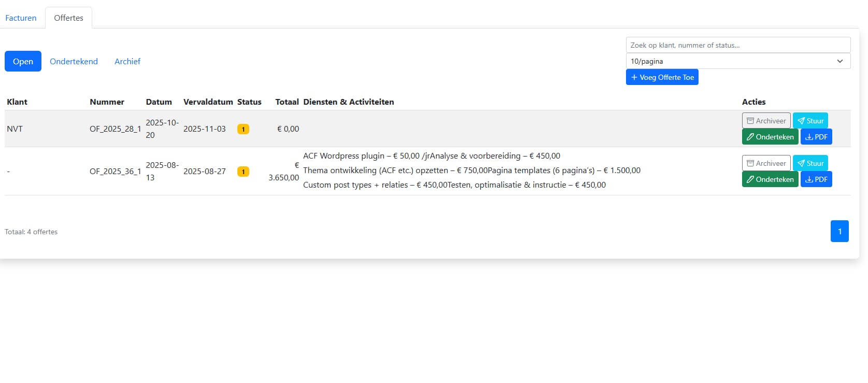Open the 10/pagina page size dropdown
The height and width of the screenshot is (383, 868).
737,61
